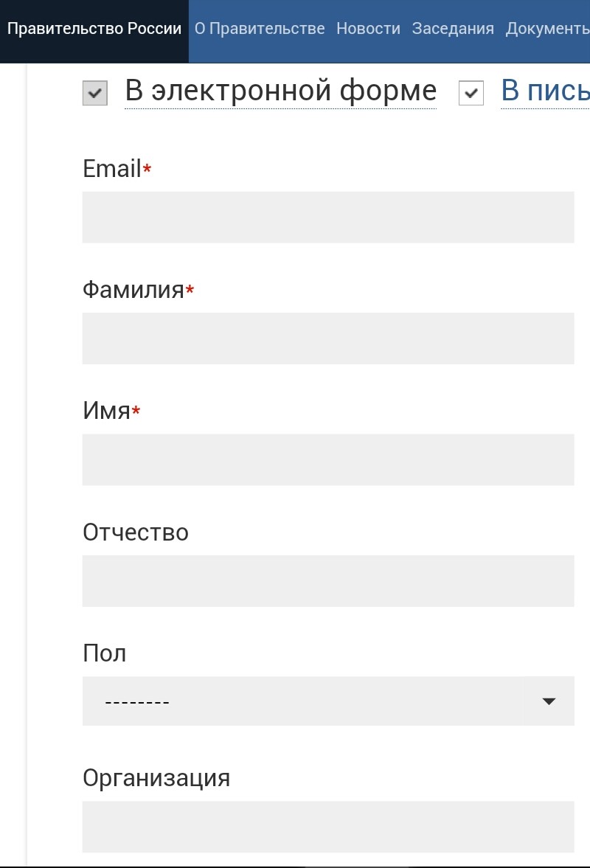
Task: Click the Имя field label
Action: coord(106,412)
